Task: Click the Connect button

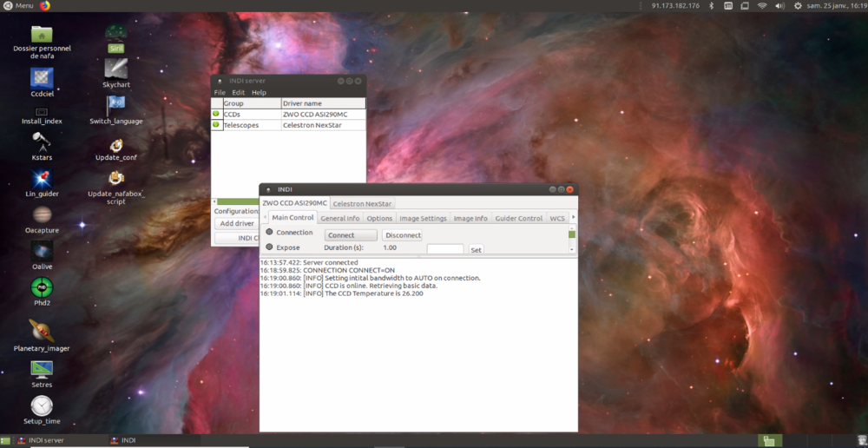Action: [x=351, y=235]
